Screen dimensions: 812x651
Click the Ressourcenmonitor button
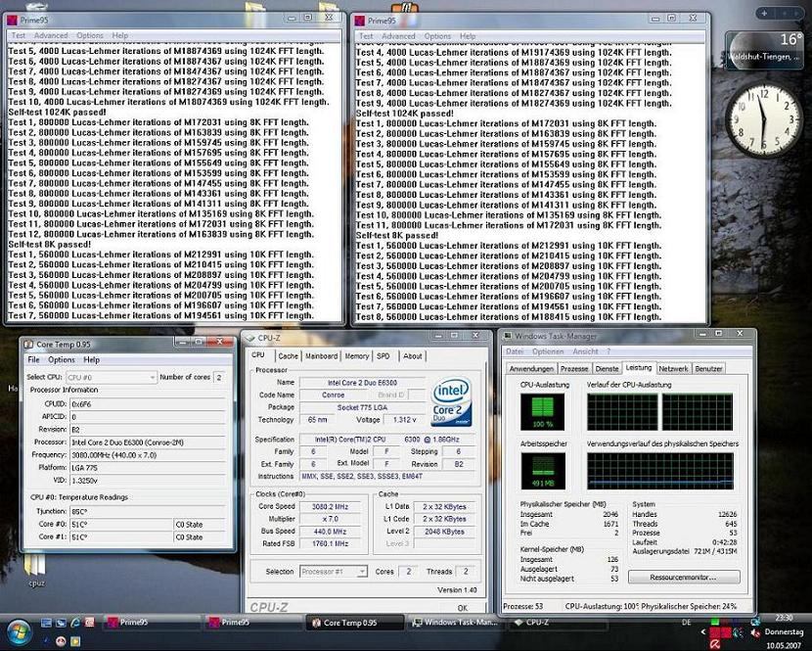pyautogui.click(x=684, y=577)
